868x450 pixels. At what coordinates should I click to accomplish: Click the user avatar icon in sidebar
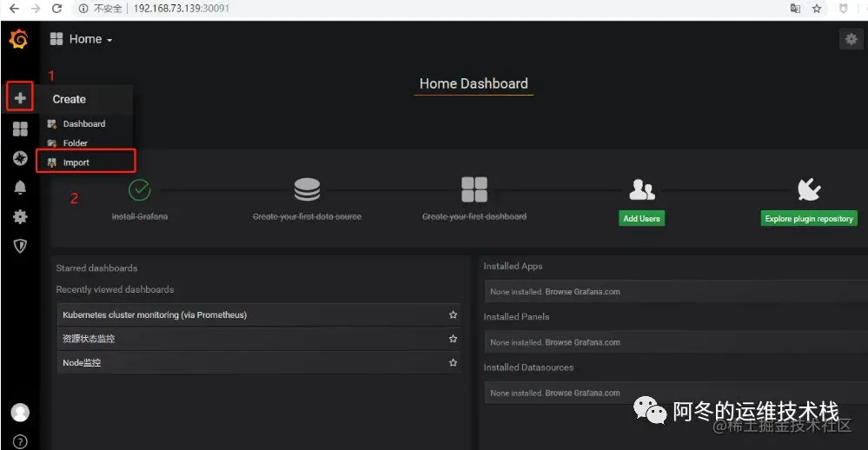coord(20,413)
